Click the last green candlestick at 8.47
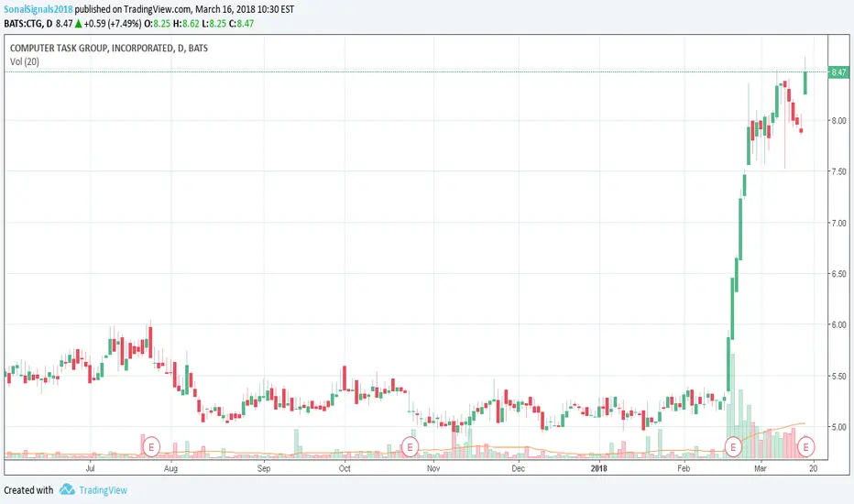 [x=805, y=82]
